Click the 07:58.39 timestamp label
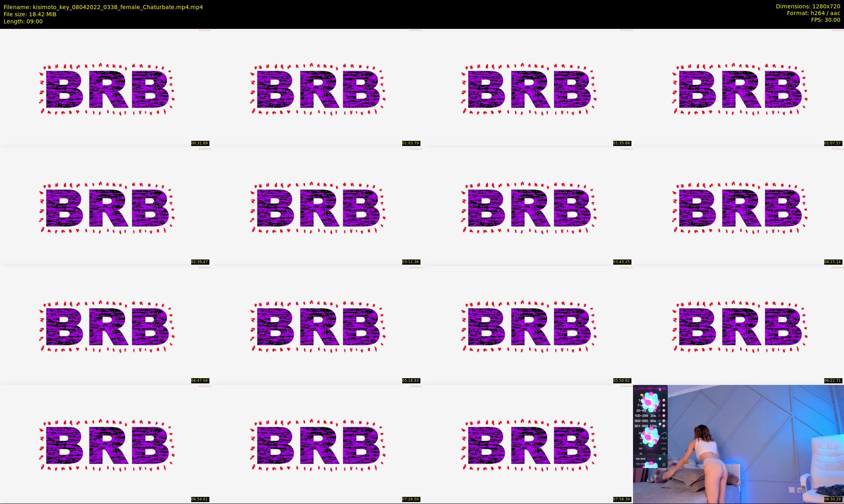The height and width of the screenshot is (504, 844). 622,499
